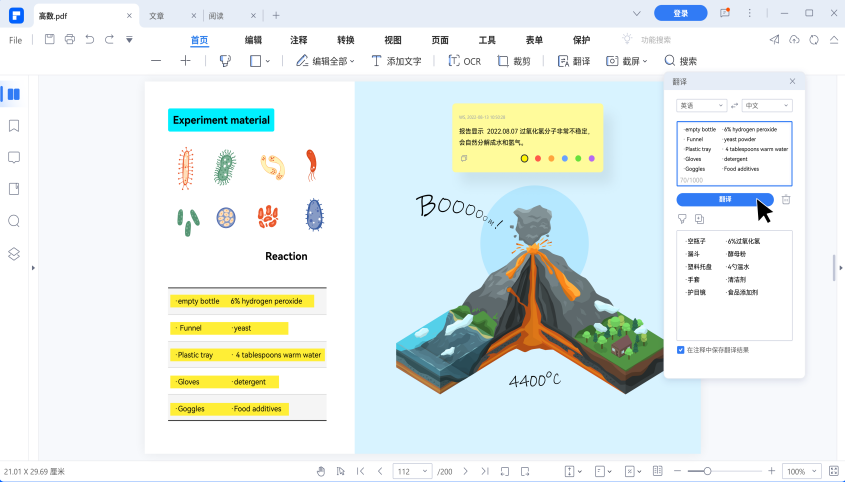Open the 首页 ribbon tab
The image size is (845, 482).
coord(199,40)
